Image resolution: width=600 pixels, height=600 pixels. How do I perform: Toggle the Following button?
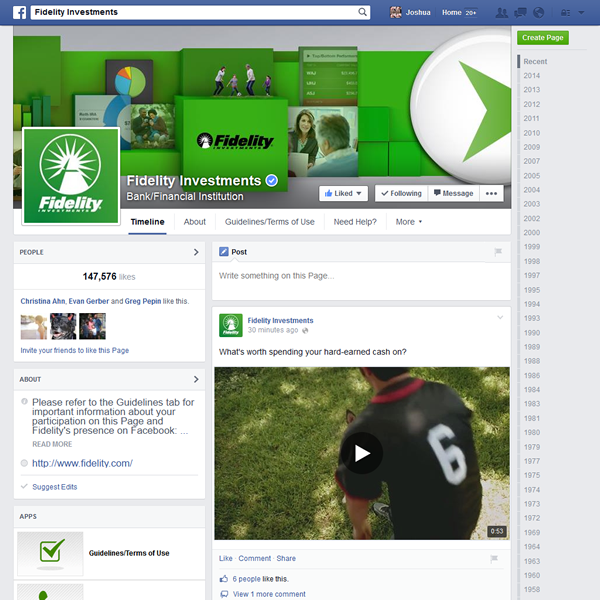click(401, 193)
